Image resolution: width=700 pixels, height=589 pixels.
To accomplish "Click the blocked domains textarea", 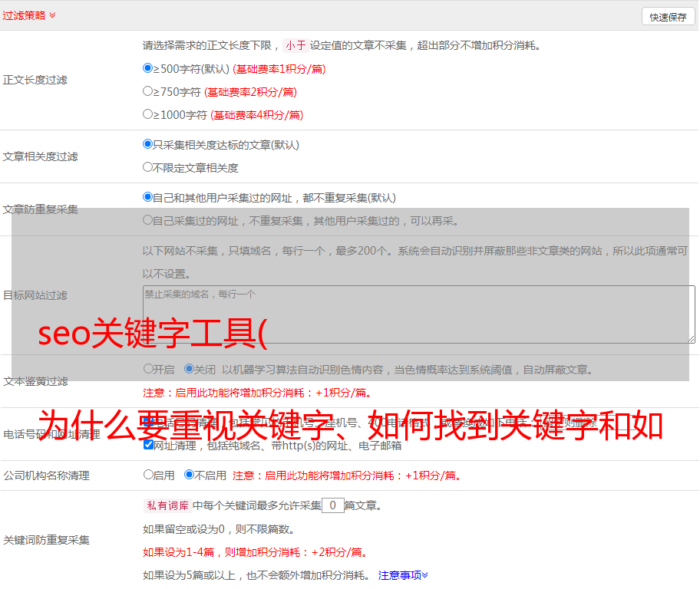I will tap(418, 314).
